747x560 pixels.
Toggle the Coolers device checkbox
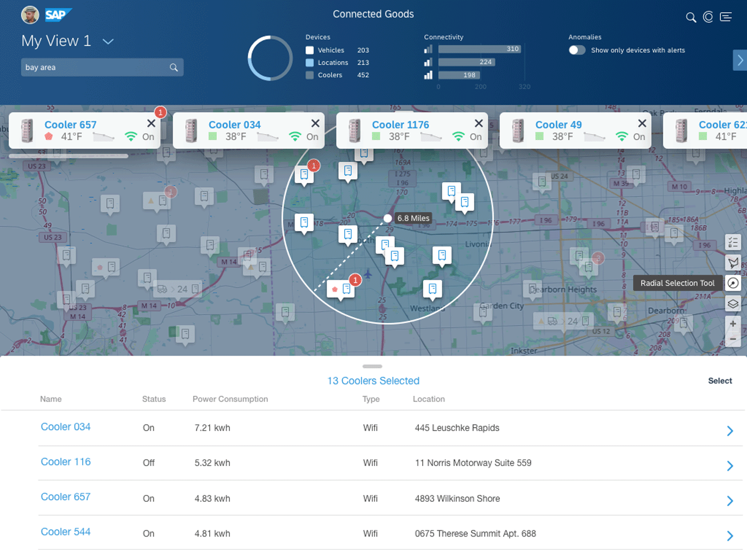tap(309, 75)
